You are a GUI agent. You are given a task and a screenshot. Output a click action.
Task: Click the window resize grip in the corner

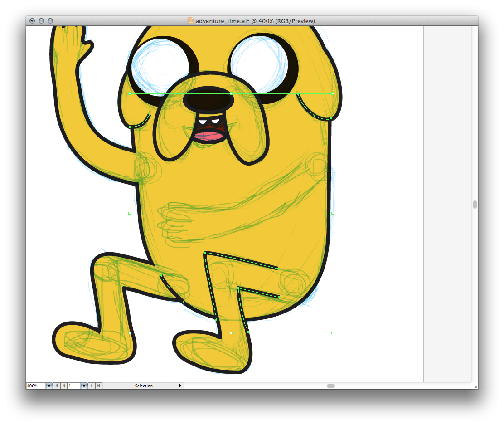475,386
